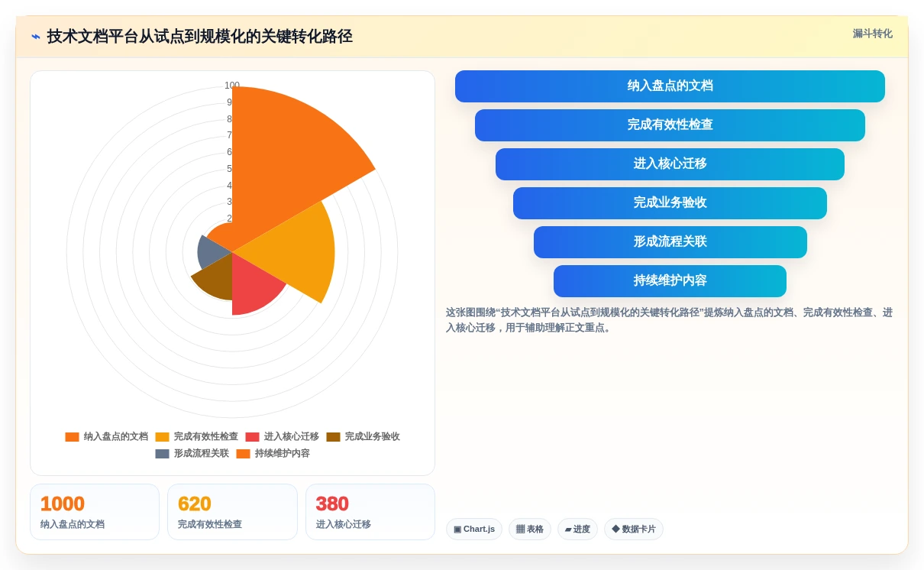
Task: Select the 完成业务验收 funnel bar
Action: [x=670, y=203]
